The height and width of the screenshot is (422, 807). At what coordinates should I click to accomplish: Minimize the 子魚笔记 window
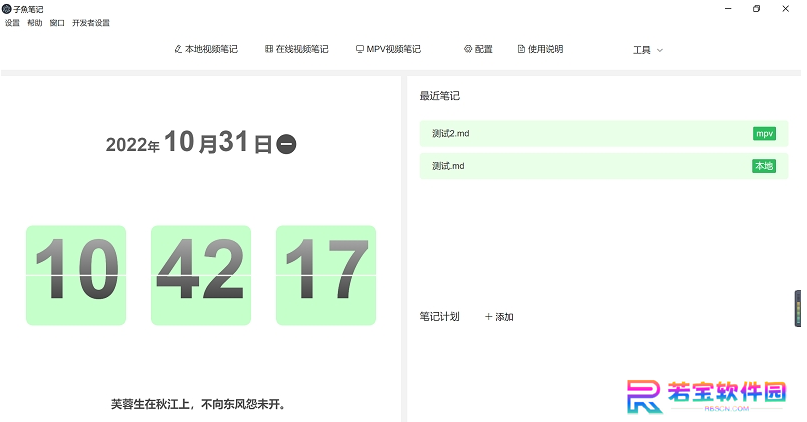click(728, 9)
